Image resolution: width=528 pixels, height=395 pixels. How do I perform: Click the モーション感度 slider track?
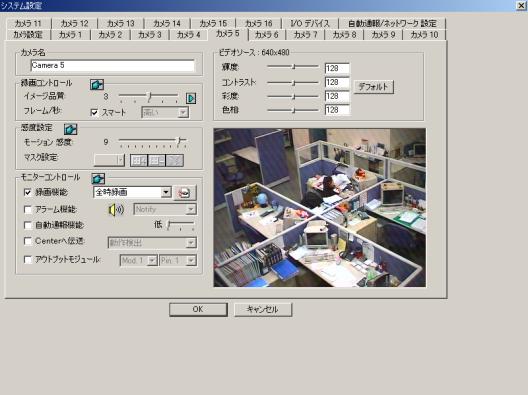click(x=153, y=140)
